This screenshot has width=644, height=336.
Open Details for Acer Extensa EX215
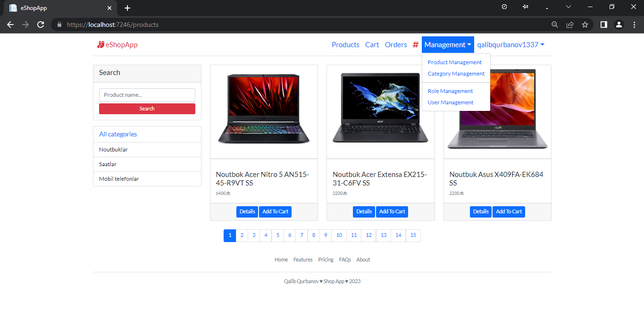click(x=364, y=212)
